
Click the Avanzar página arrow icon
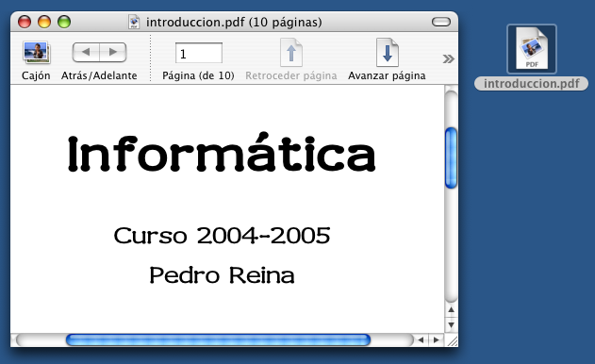pos(388,53)
